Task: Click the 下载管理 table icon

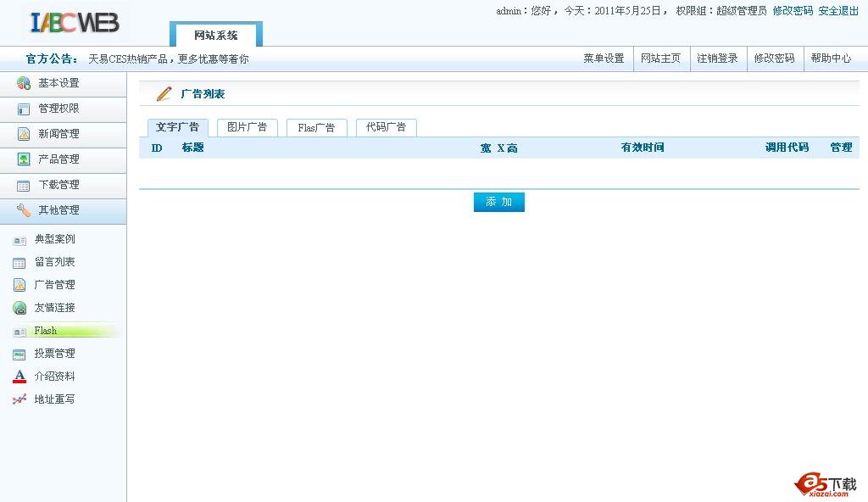Action: pos(23,186)
